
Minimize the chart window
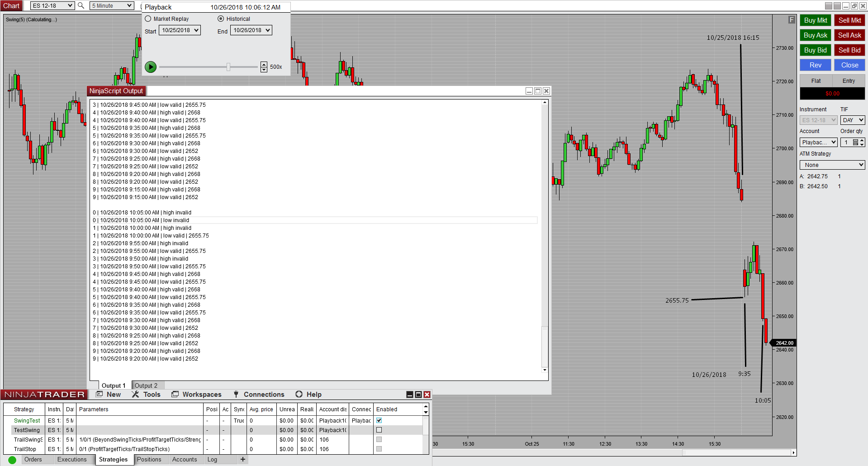click(845, 6)
